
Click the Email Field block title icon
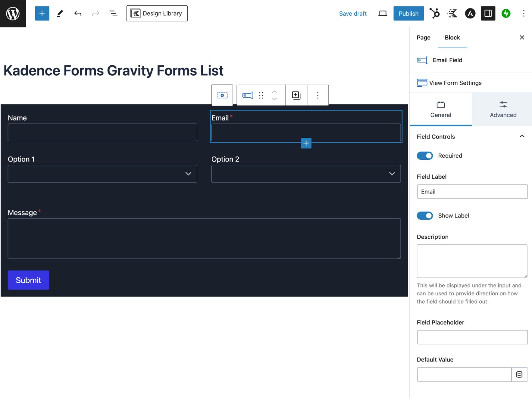click(x=422, y=60)
